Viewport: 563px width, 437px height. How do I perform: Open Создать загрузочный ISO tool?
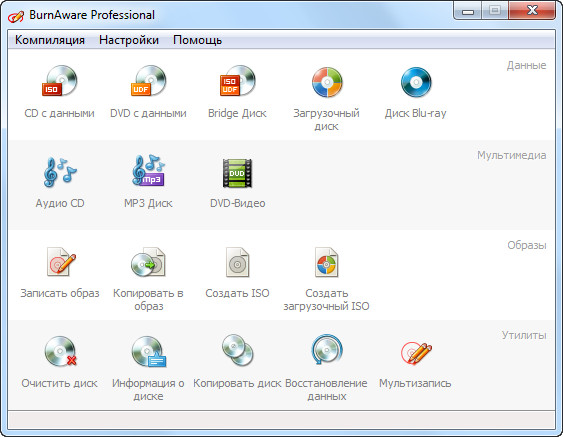pyautogui.click(x=326, y=262)
